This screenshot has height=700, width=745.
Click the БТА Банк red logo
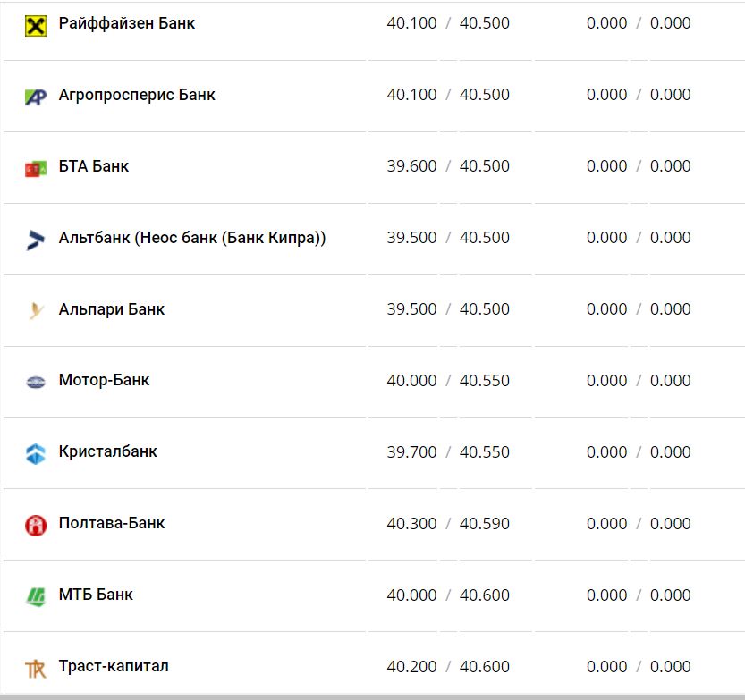35,168
